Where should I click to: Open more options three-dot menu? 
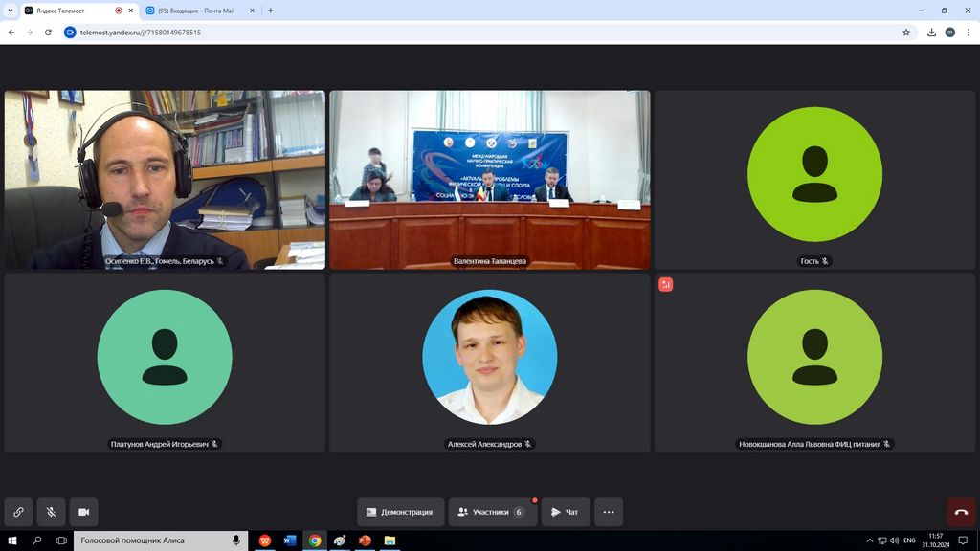(x=609, y=512)
